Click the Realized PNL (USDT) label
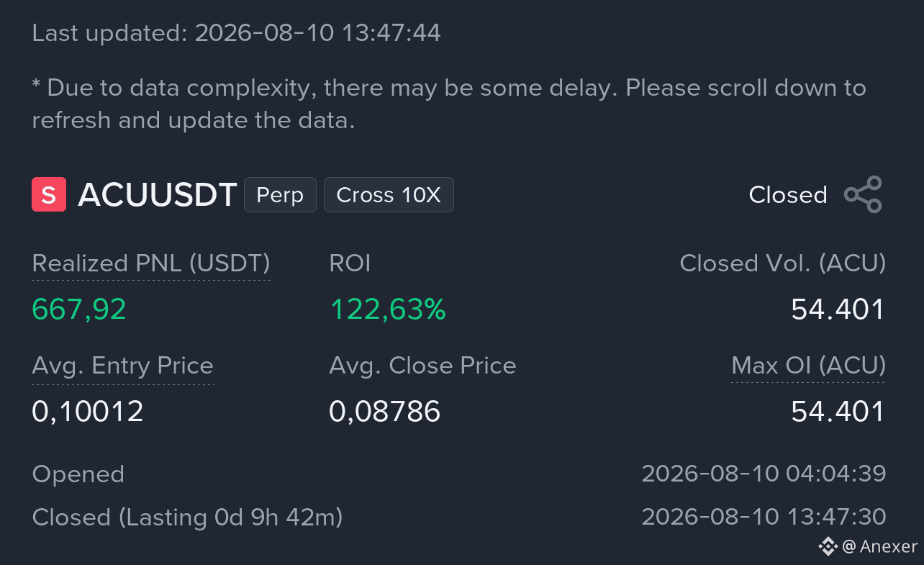 pos(151,263)
